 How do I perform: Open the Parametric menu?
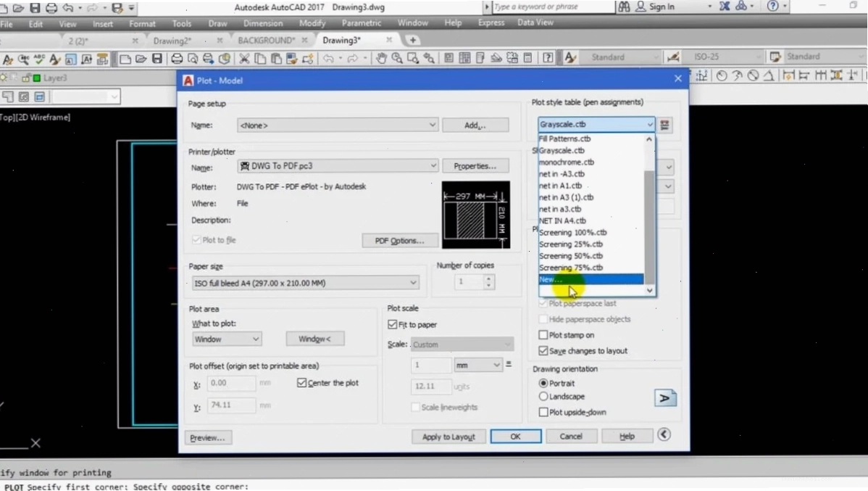(362, 23)
